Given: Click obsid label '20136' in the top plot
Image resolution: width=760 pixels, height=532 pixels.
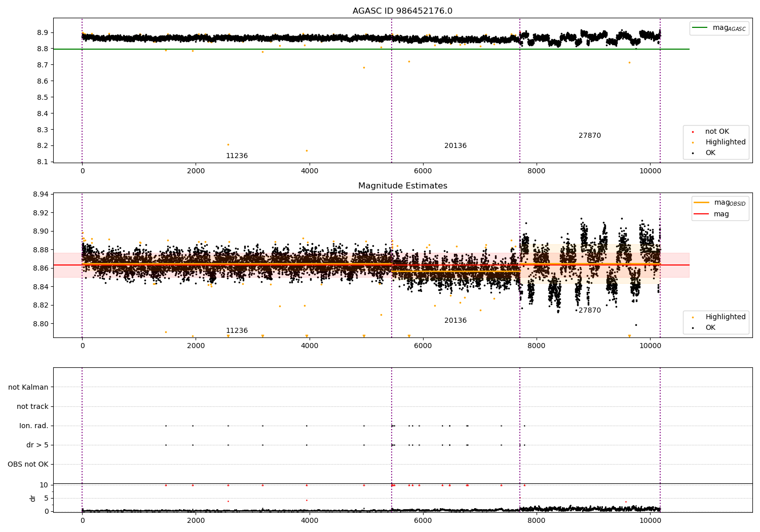Looking at the screenshot, I should (455, 146).
